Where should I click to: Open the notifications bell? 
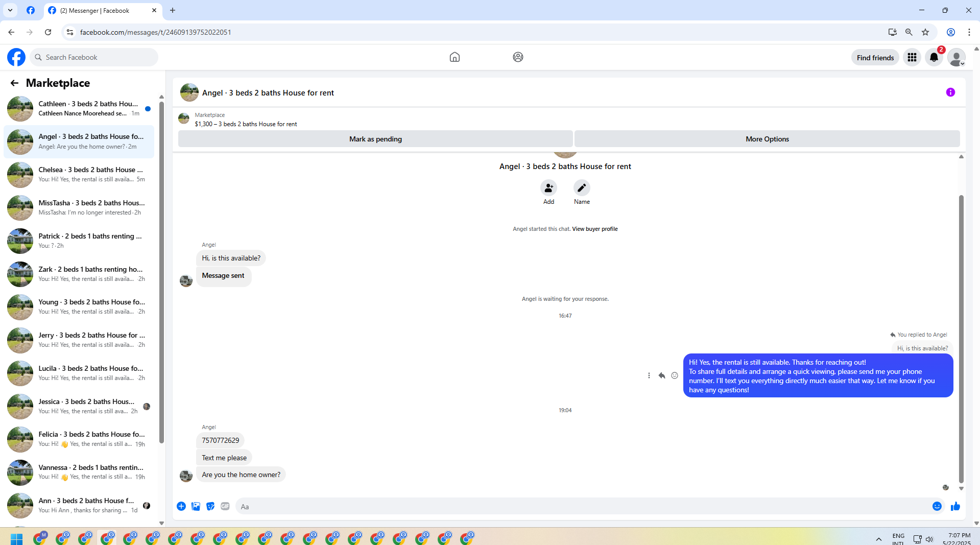pyautogui.click(x=934, y=58)
